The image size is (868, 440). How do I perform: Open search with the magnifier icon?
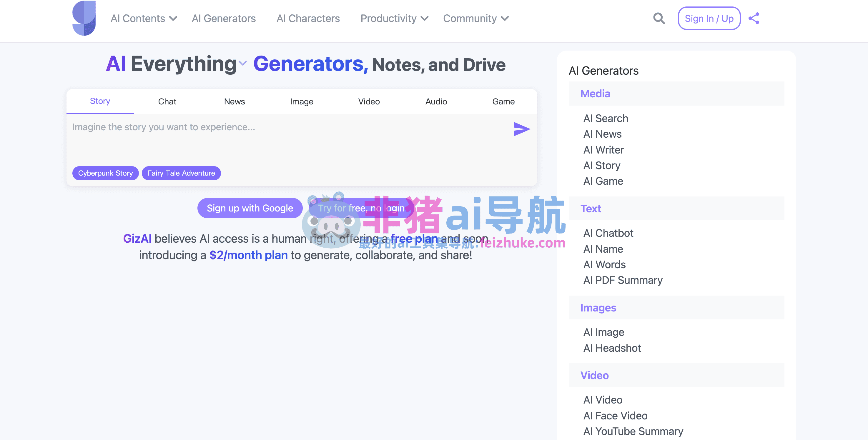(659, 18)
